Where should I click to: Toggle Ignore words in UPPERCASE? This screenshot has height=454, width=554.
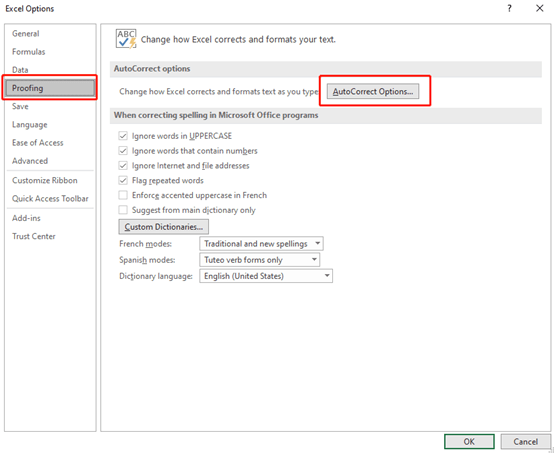coord(123,136)
